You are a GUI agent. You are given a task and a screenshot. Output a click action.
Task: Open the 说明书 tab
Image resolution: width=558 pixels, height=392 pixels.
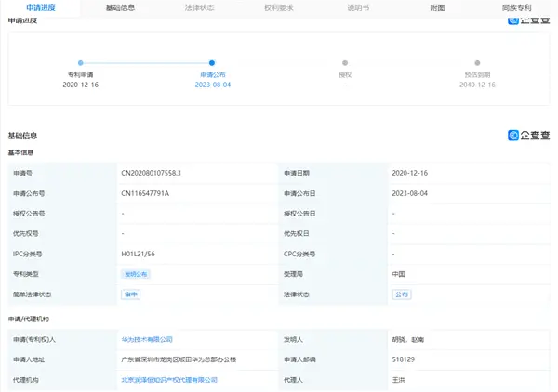click(358, 7)
